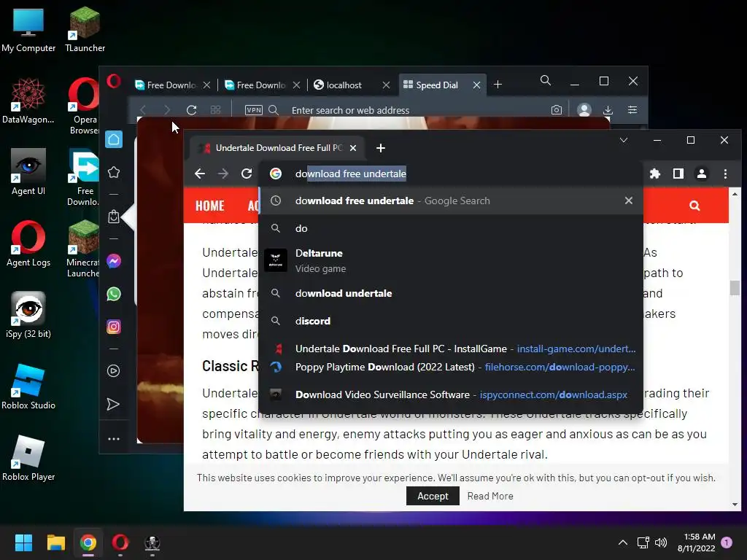Open Opera profile account icon
Image resolution: width=747 pixels, height=560 pixels.
[584, 110]
